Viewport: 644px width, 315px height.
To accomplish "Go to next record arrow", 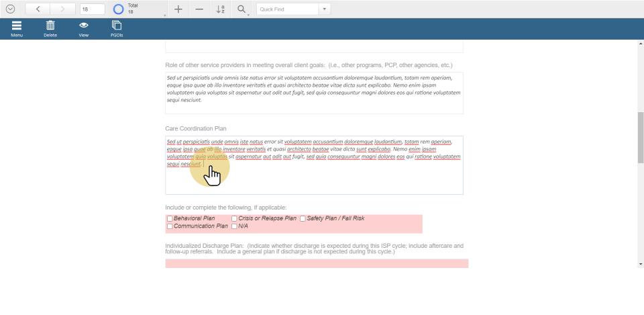I will (62, 9).
